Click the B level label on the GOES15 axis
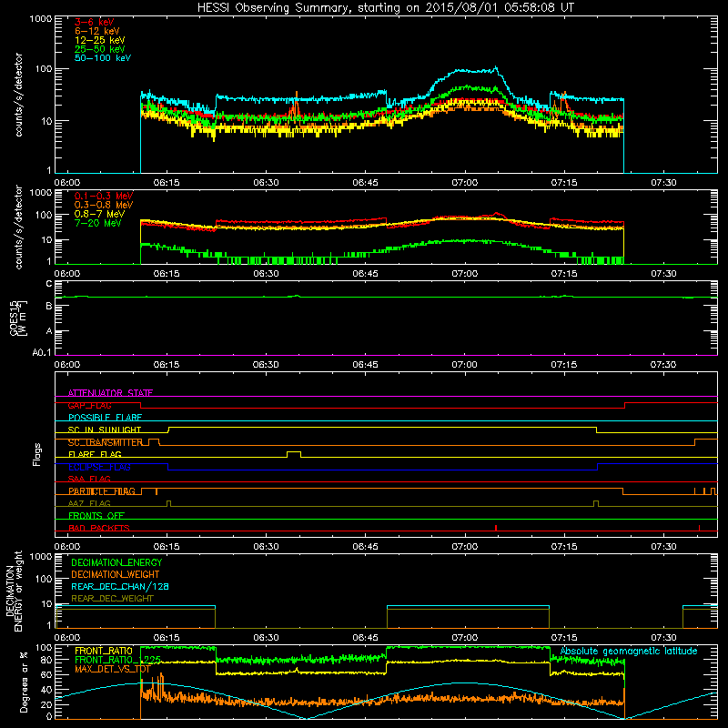Screen dimensions: 728x728 pyautogui.click(x=49, y=306)
